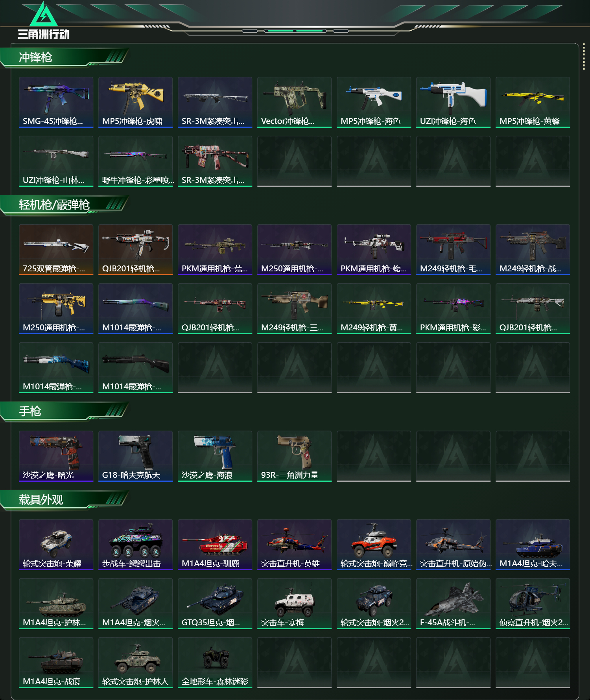Pick the 全地形车-森林迷彩 vehicle skin
Screen dimensions: 590x700
[215, 663]
